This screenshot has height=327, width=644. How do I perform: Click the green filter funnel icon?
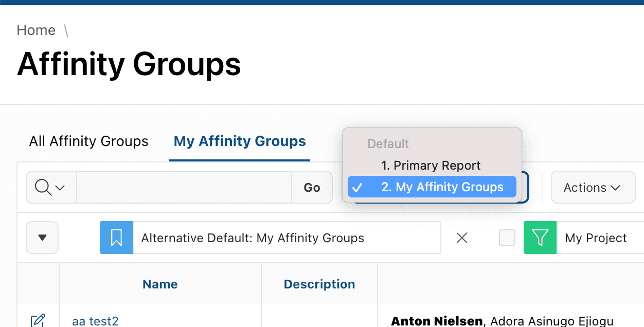pos(540,238)
